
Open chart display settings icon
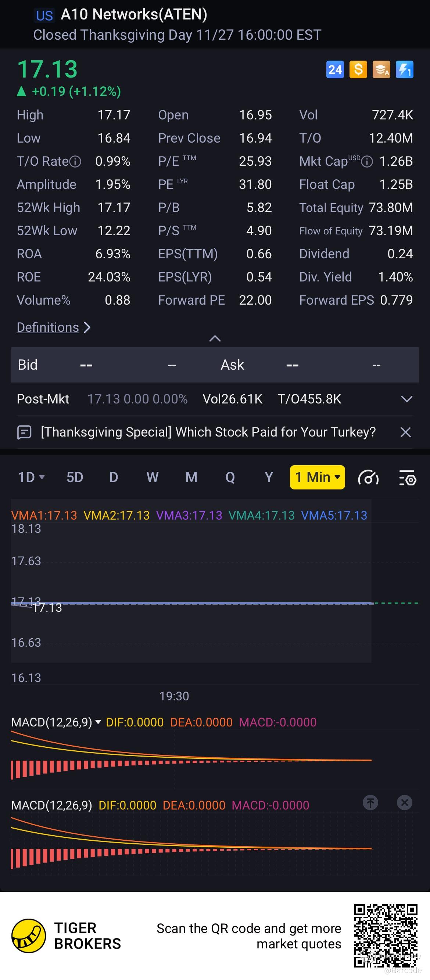408,477
